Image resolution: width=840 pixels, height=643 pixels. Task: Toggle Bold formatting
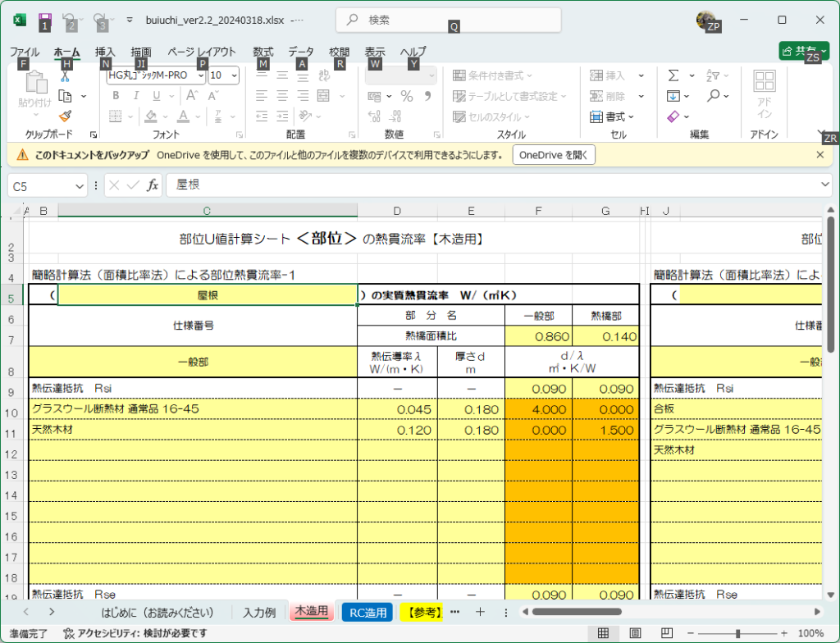pyautogui.click(x=116, y=96)
